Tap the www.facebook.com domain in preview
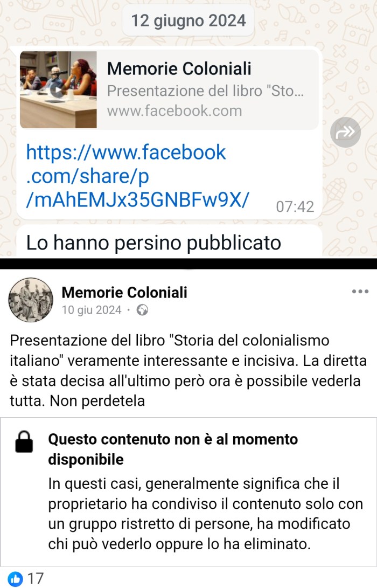This screenshot has width=377, height=588. [x=174, y=111]
